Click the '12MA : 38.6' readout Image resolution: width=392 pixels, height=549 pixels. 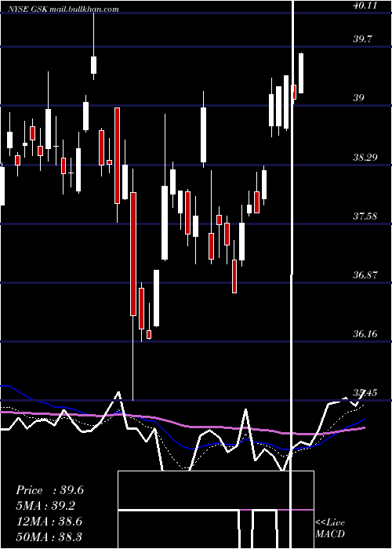49,522
